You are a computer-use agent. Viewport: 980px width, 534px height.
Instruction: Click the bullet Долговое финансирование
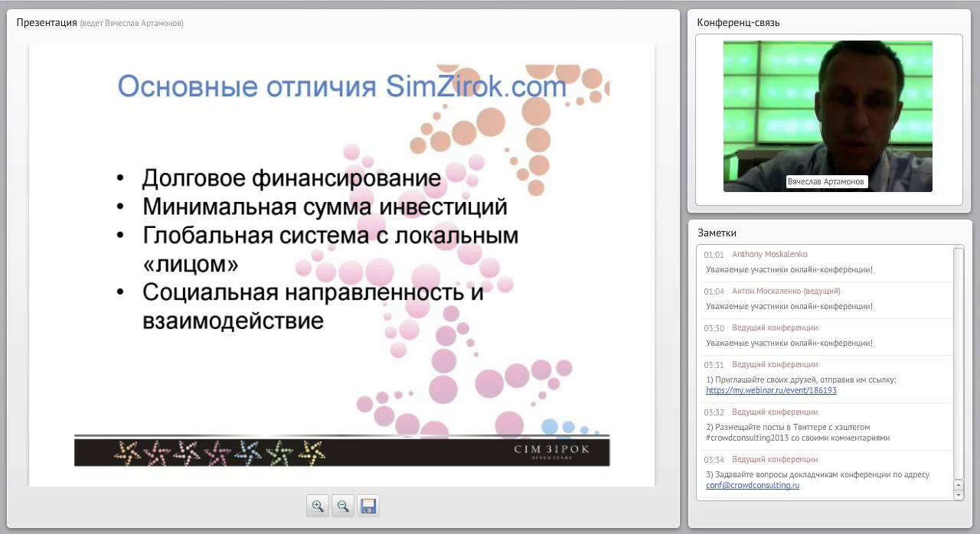292,179
